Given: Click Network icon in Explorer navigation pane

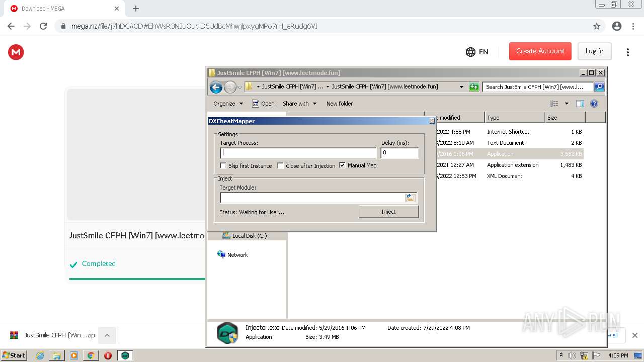Looking at the screenshot, I should tap(221, 254).
